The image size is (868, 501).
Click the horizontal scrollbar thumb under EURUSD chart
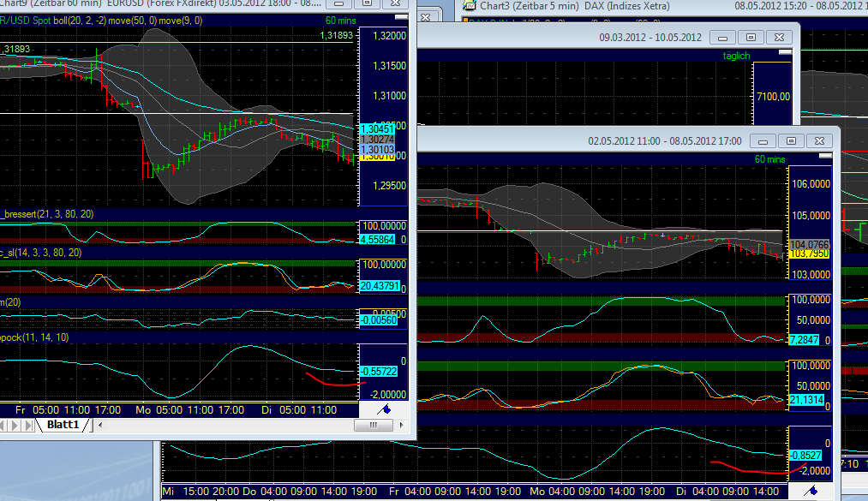(x=374, y=425)
